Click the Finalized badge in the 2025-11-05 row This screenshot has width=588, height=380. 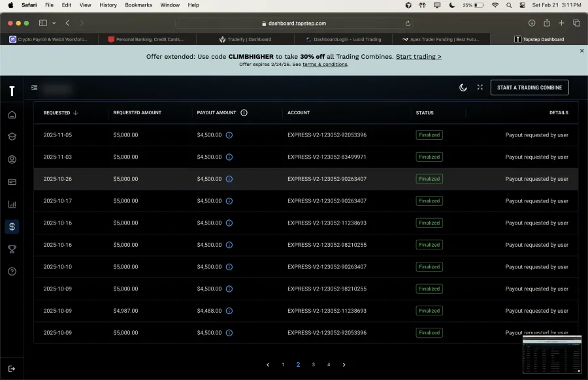point(429,135)
